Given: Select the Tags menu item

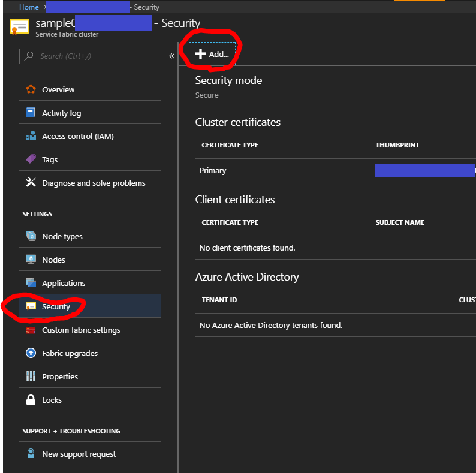Looking at the screenshot, I should (x=90, y=159).
